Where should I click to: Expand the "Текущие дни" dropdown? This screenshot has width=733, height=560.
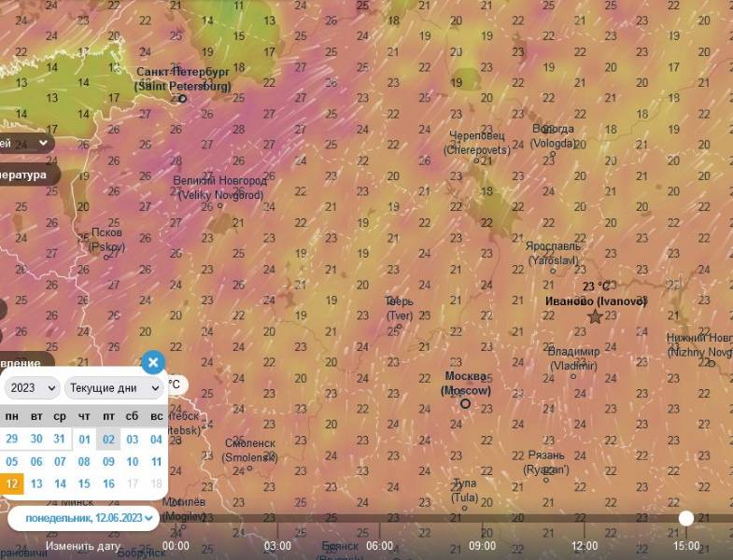[x=114, y=387]
